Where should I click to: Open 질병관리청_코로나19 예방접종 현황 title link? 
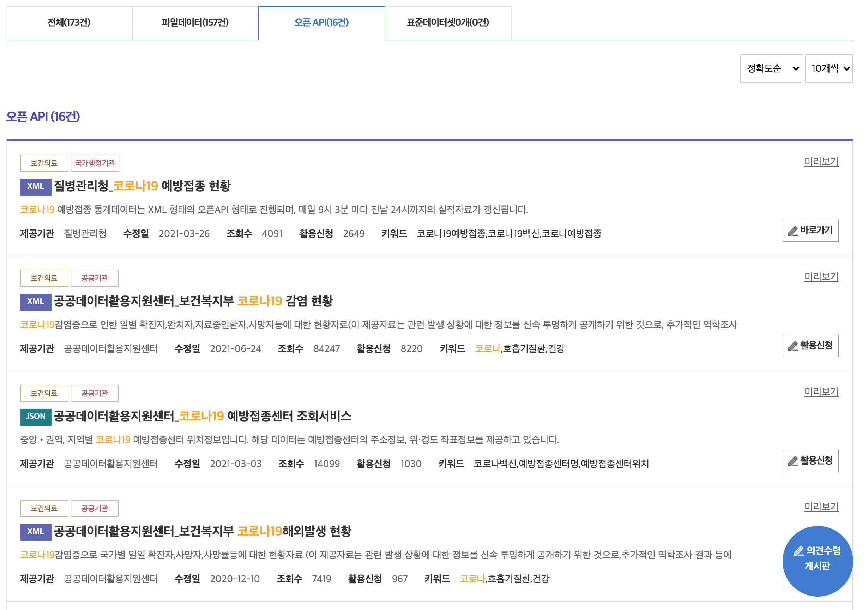(x=142, y=186)
